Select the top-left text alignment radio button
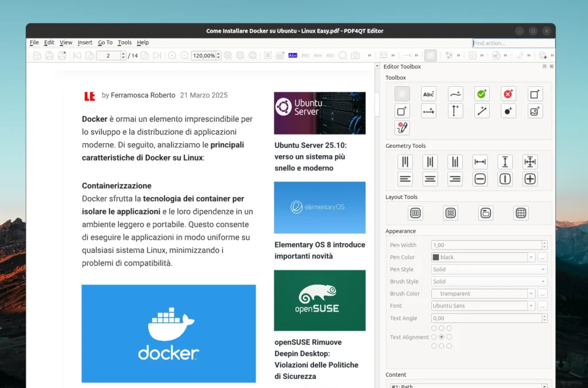Screen dimensions: 588x388 coord(434,328)
